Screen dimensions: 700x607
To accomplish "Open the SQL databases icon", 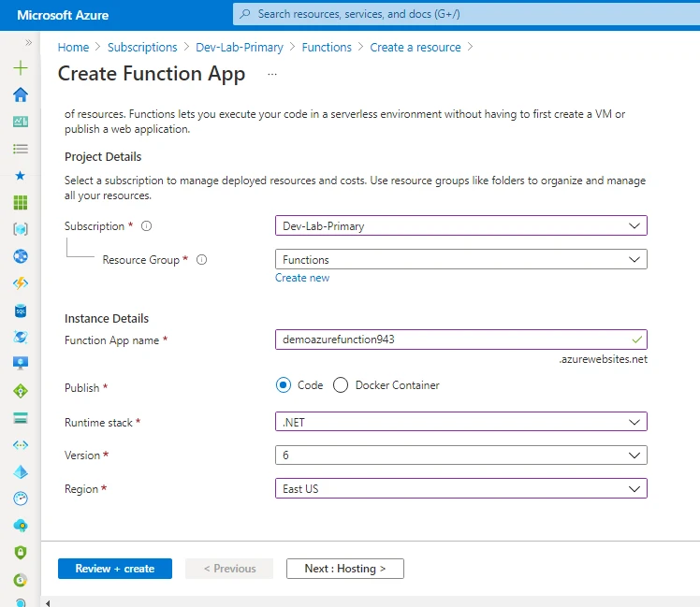I will point(21,311).
